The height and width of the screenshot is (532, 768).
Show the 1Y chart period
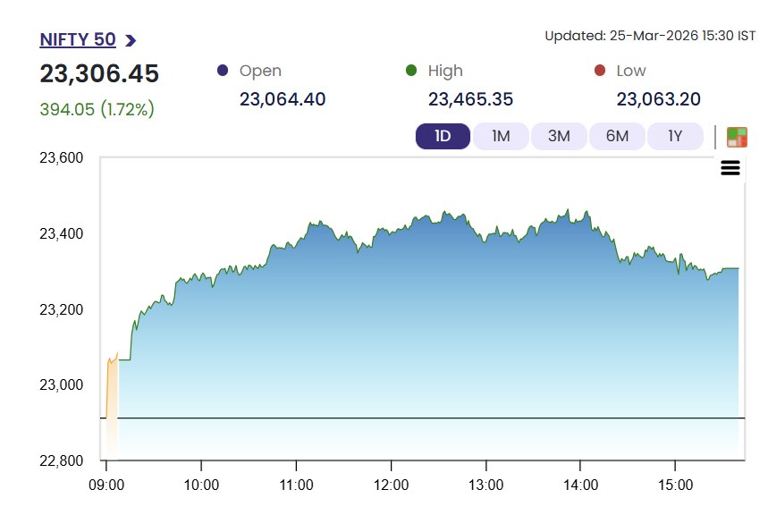[x=675, y=136]
